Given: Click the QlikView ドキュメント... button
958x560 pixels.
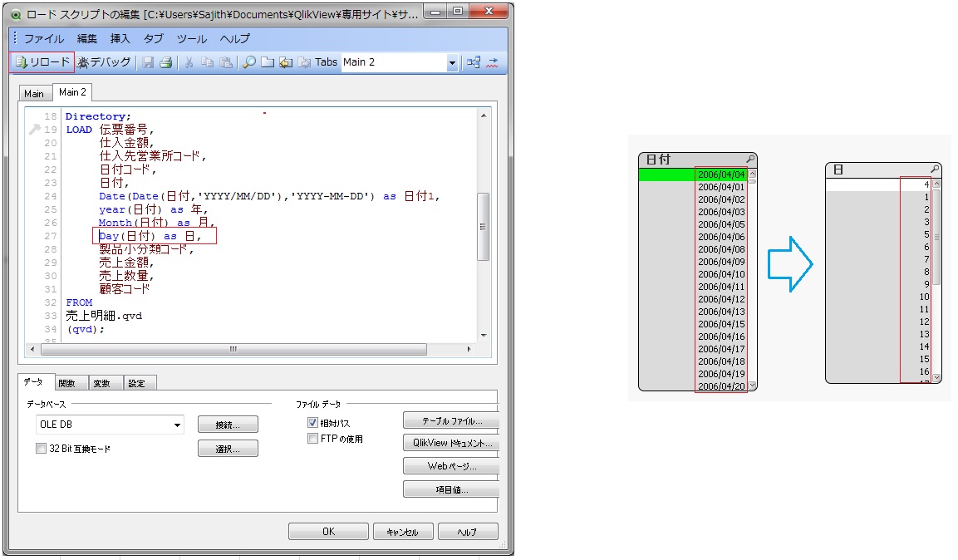Looking at the screenshot, I should 450,443.
